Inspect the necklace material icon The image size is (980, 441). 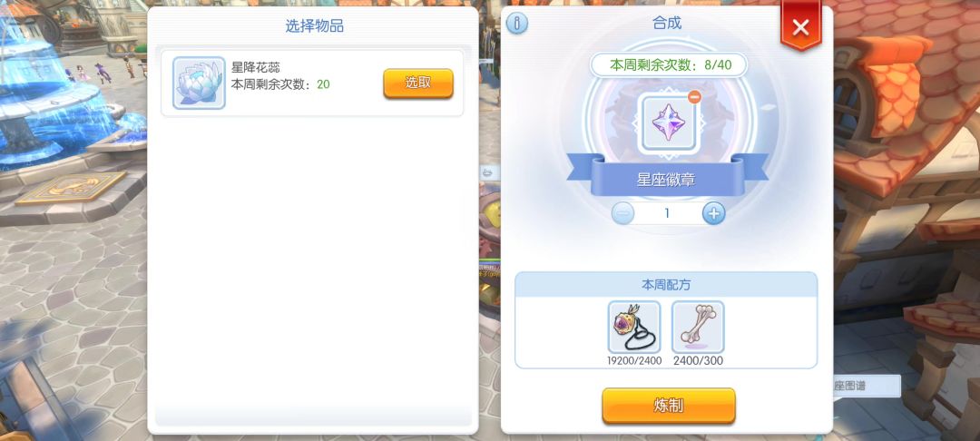[x=633, y=327]
